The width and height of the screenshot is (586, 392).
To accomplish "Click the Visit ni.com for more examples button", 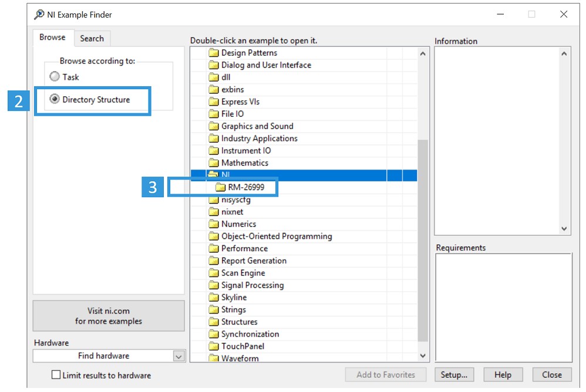I will 109,316.
